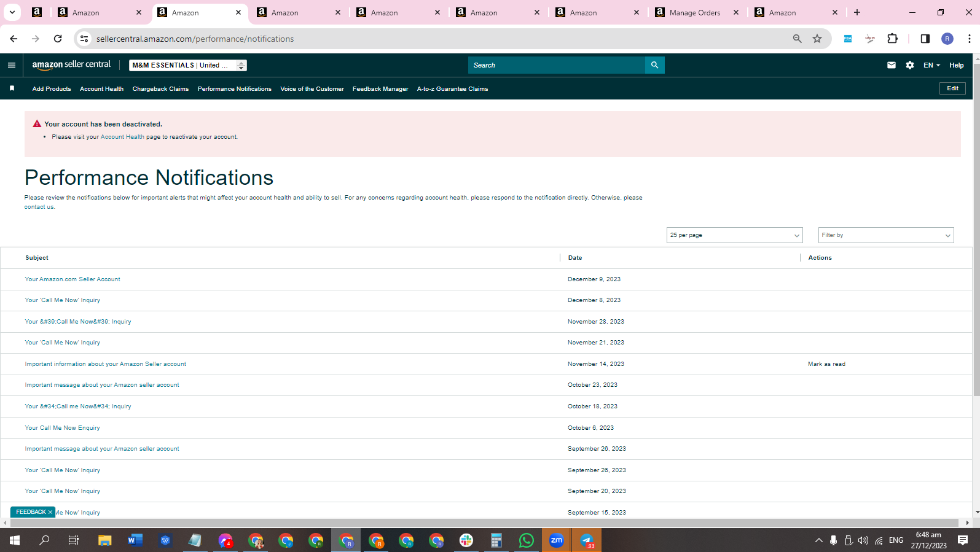Open Zoom from the taskbar
This screenshot has width=980, height=552.
pyautogui.click(x=557, y=540)
